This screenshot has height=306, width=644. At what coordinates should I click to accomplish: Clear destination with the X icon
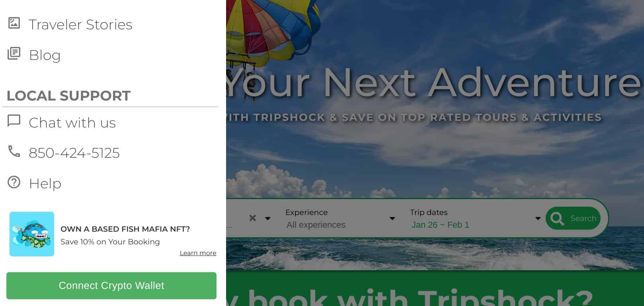tap(252, 218)
